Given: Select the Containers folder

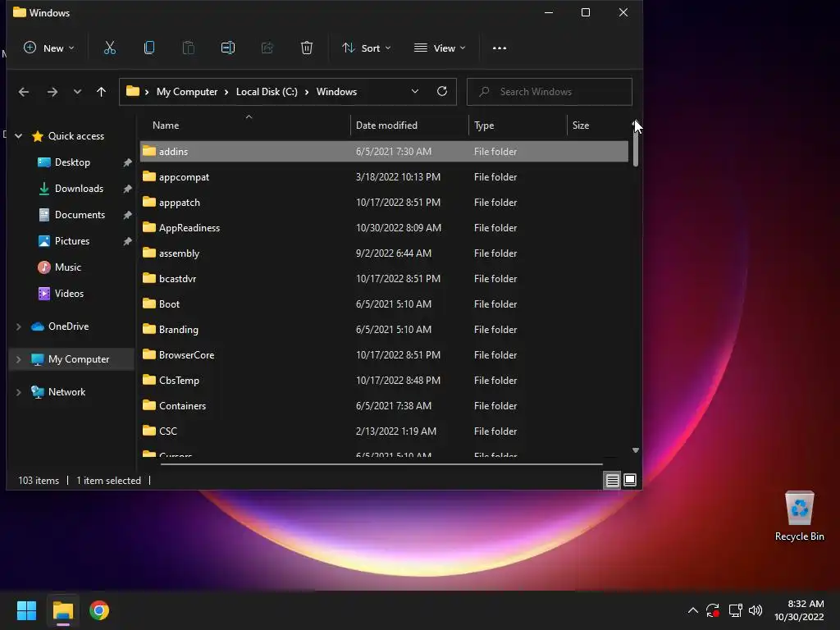Looking at the screenshot, I should pos(384,406).
